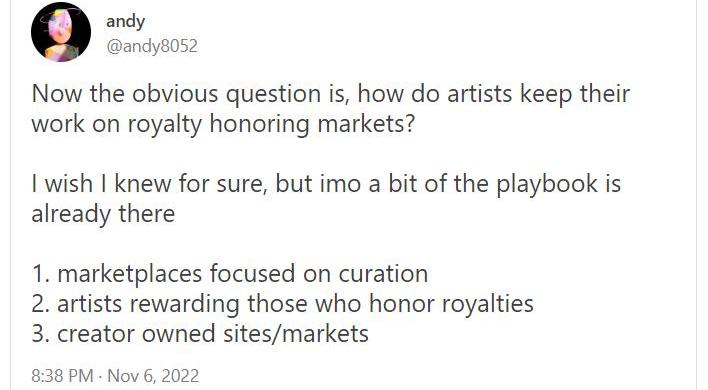Open andy's profile picture avatar
Screen dimensions: 708x390
coord(61,32)
